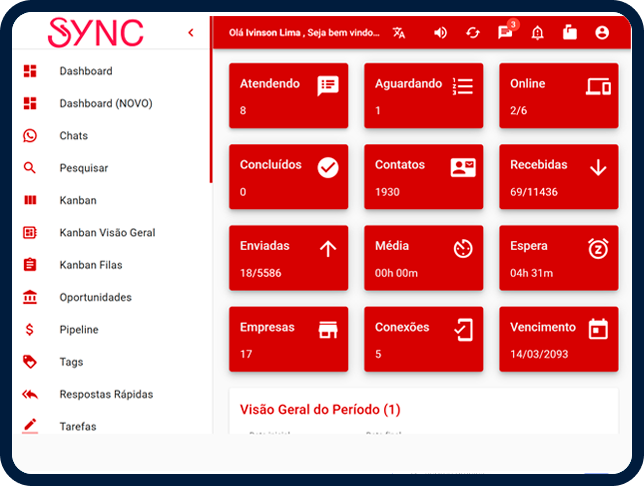Open Respostas Rápidas in sidebar
The height and width of the screenshot is (486, 644).
105,394
